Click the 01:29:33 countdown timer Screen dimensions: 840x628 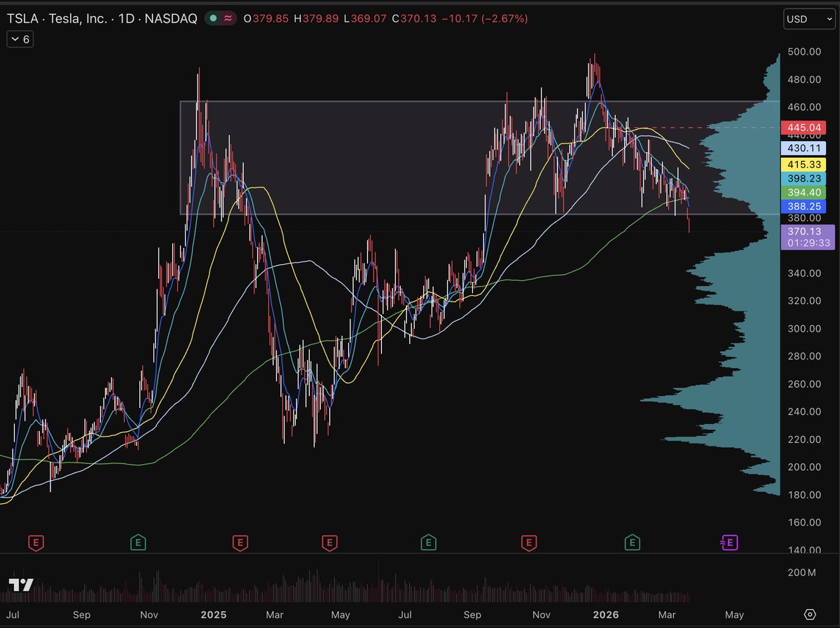pyautogui.click(x=808, y=243)
